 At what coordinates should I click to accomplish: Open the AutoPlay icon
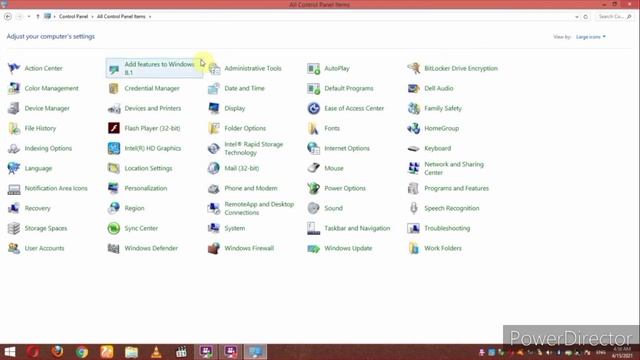313,68
